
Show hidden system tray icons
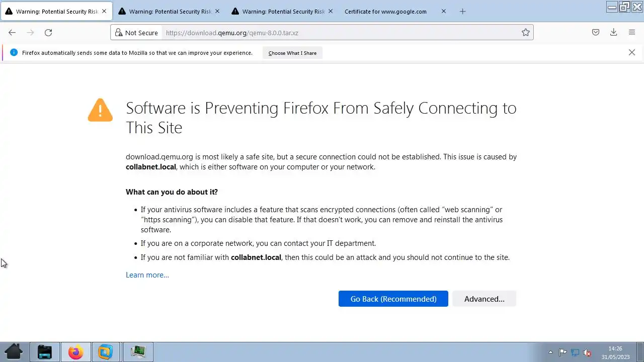550,352
